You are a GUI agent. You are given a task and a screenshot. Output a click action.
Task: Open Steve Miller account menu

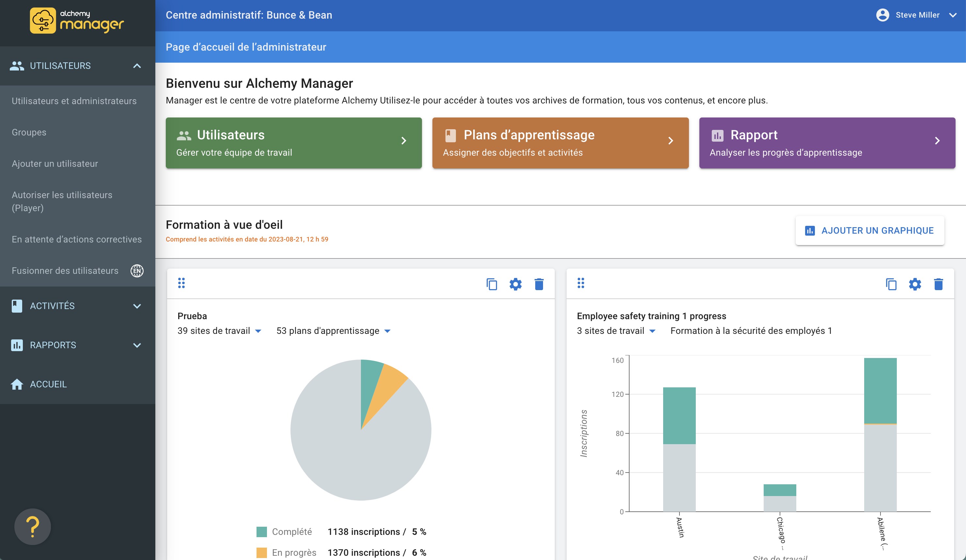917,15
